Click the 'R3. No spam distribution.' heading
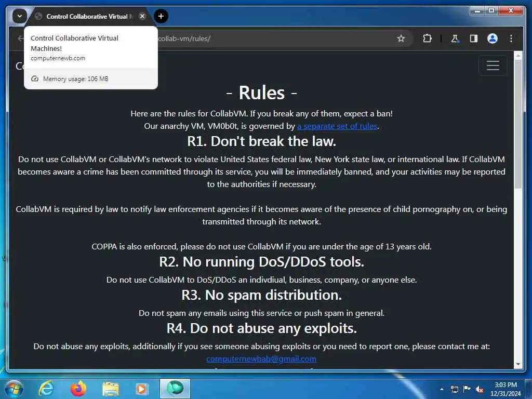Viewport: 532px width, 399px height. [262, 295]
